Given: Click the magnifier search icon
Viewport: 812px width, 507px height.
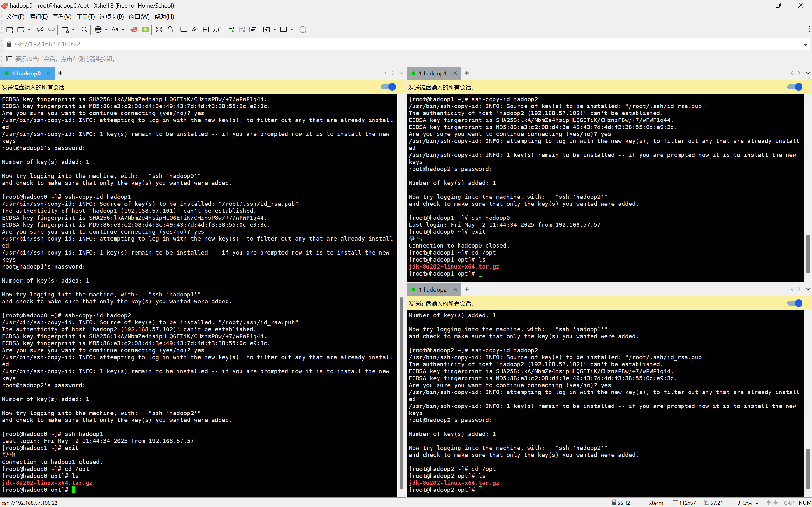Looking at the screenshot, I should [84, 29].
